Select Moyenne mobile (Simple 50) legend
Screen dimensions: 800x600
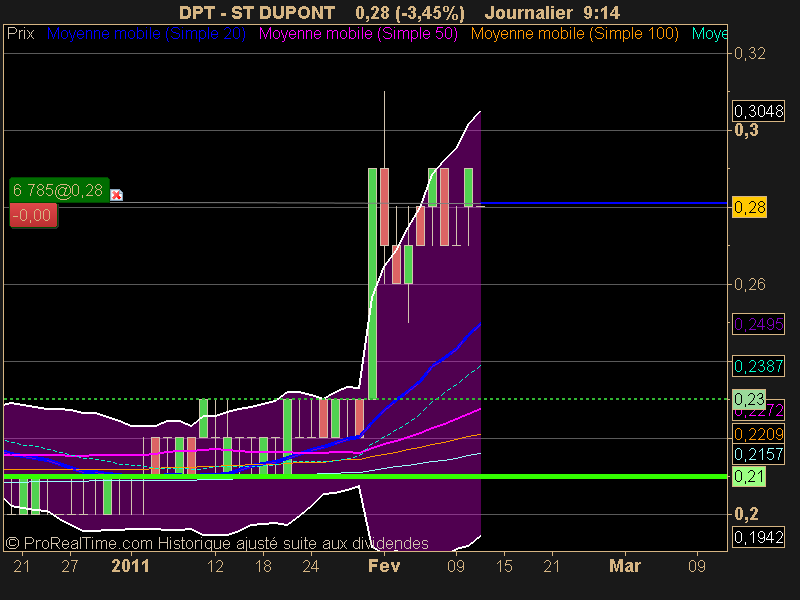click(x=358, y=34)
